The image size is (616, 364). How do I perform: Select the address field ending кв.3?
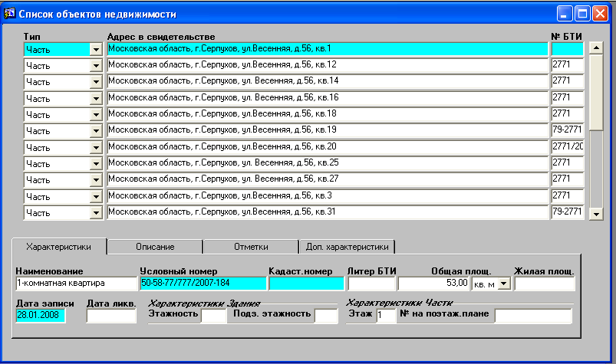[x=328, y=195]
